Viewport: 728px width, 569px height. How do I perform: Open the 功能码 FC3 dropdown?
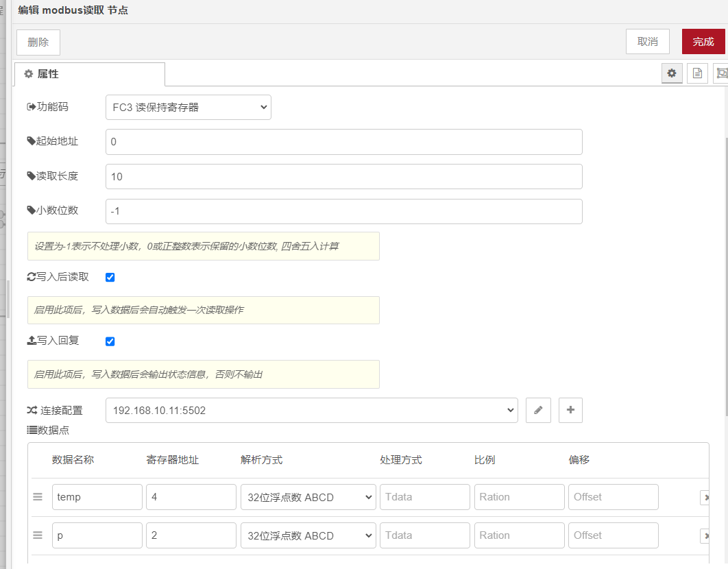(x=189, y=107)
